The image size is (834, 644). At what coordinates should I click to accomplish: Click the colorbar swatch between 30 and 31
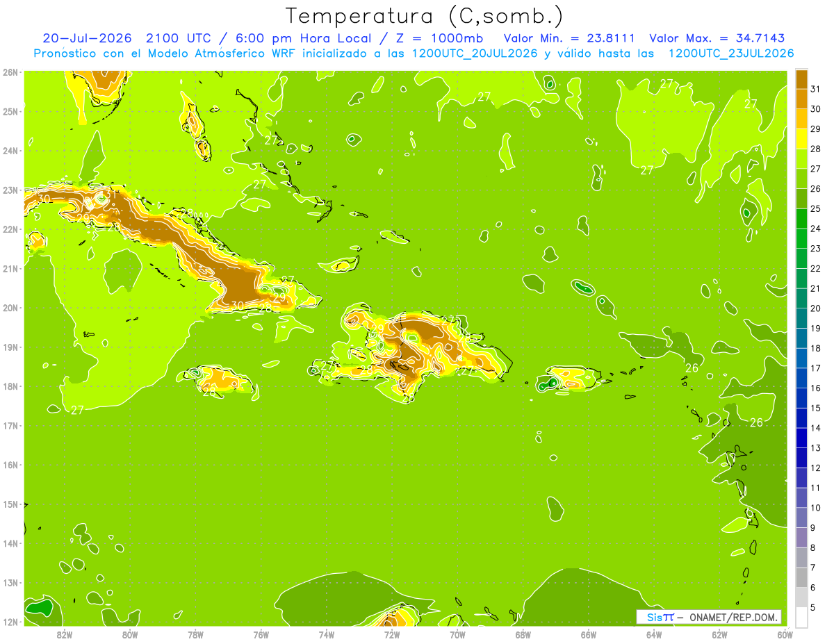pos(801,99)
